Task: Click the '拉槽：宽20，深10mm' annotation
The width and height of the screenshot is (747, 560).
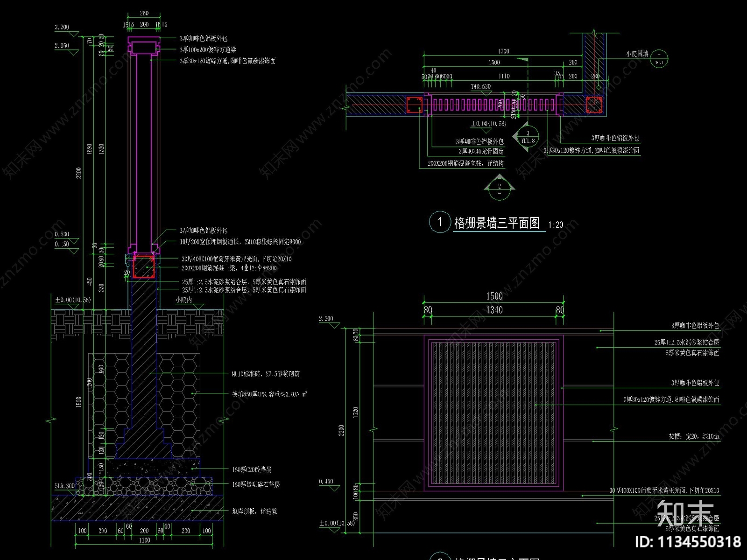Action: (694, 437)
